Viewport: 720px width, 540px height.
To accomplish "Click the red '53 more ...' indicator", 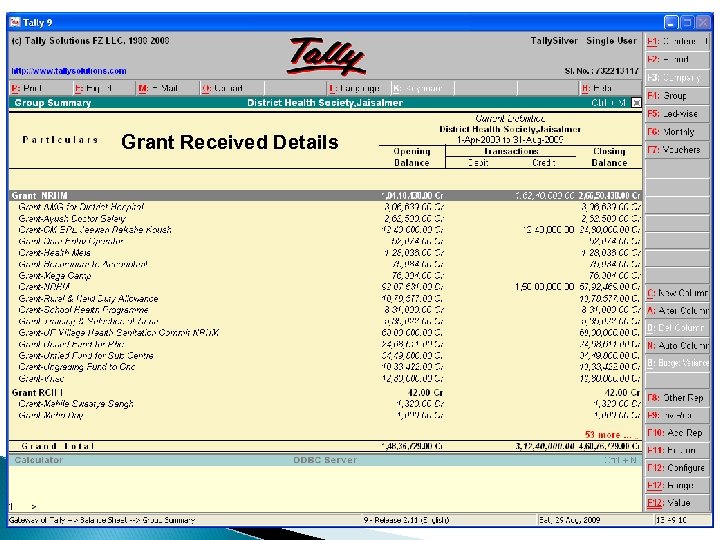I will click(608, 434).
